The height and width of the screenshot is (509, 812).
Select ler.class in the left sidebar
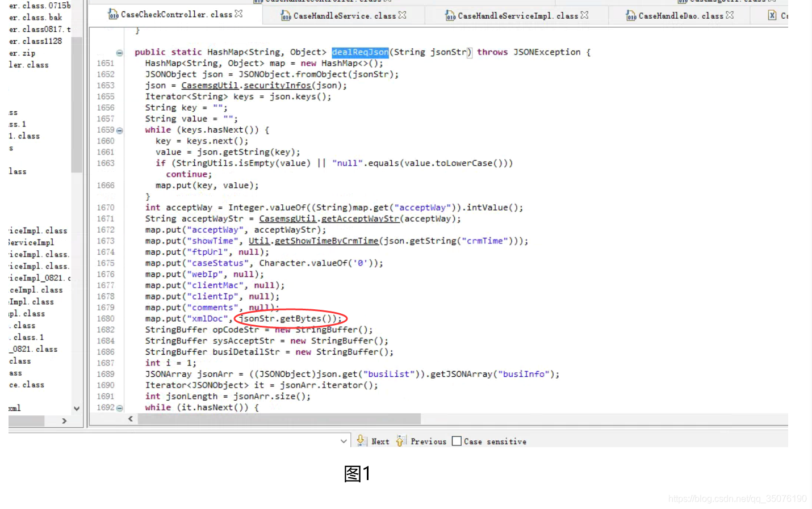pos(27,65)
